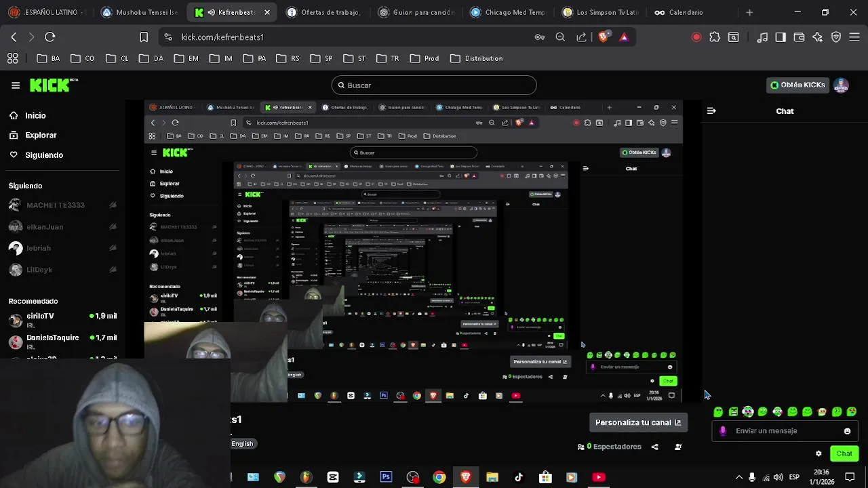Open Photoshop from the taskbar
Screen dimensions: 868x488
click(386, 477)
